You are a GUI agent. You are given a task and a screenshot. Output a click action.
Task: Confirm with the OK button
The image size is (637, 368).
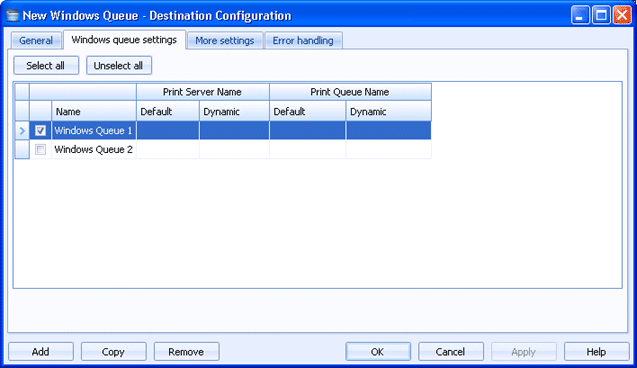pyautogui.click(x=378, y=351)
